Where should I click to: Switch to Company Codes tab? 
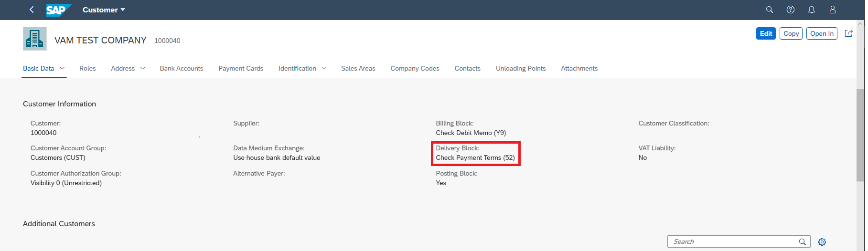click(415, 68)
